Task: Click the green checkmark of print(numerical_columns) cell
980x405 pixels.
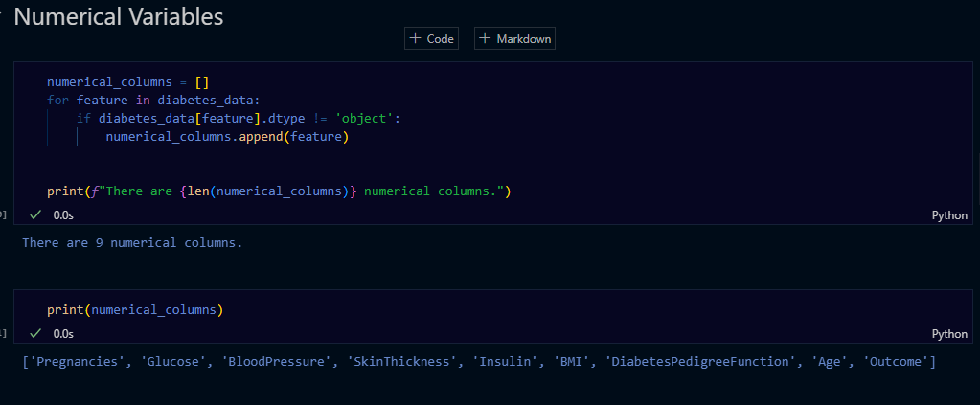Action: click(x=35, y=333)
